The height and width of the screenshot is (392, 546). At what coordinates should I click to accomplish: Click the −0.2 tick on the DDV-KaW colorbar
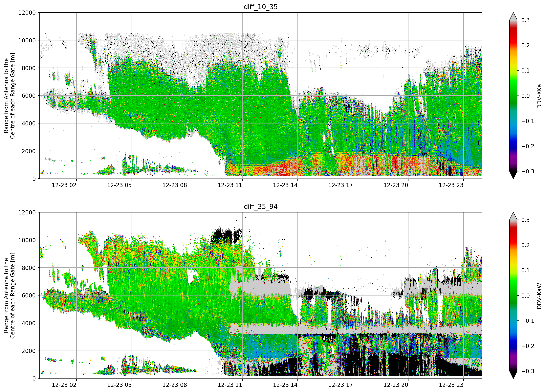528,346
